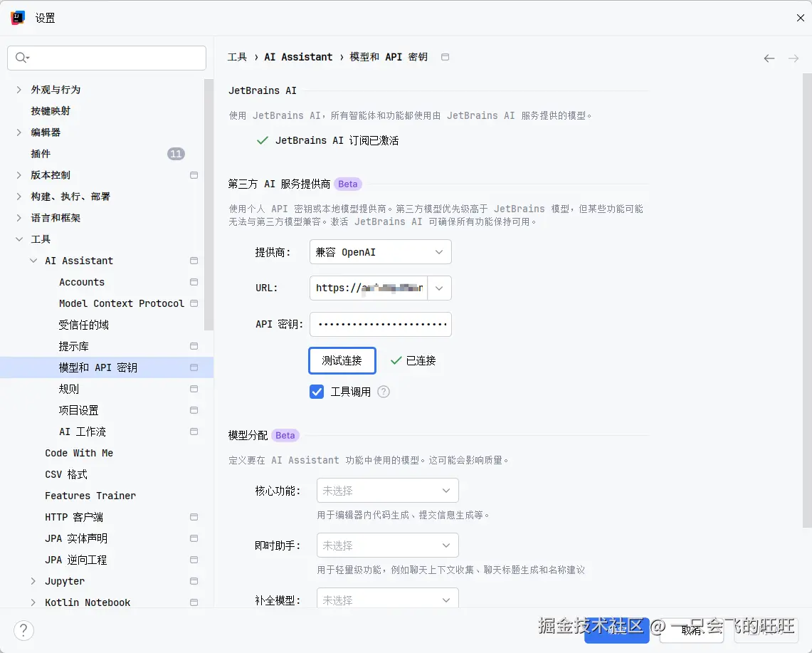The image size is (812, 653).
Task: Open the 提供商 dropdown
Action: [380, 252]
